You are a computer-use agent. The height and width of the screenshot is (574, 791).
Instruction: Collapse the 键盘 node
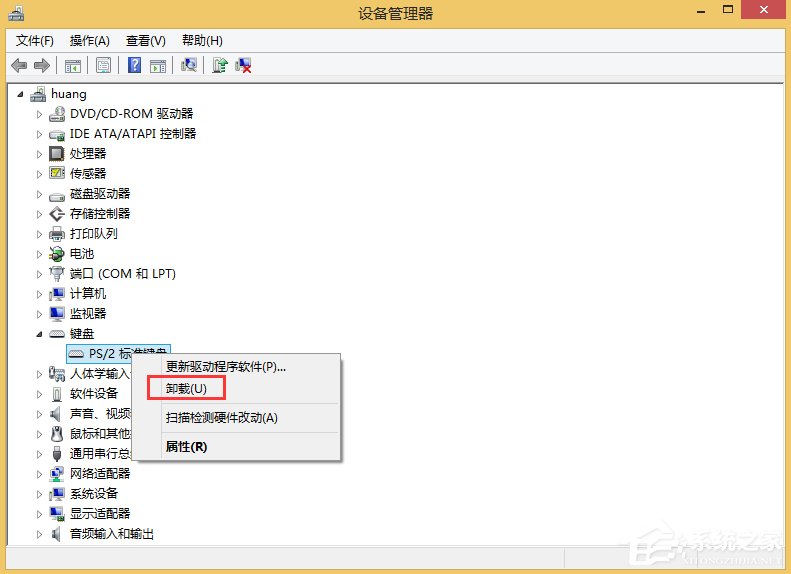point(39,334)
